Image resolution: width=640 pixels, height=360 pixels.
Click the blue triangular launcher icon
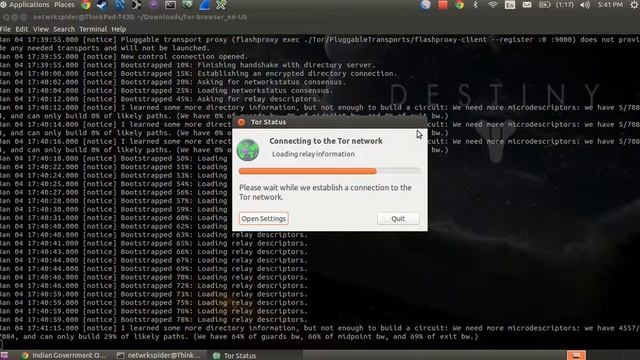pyautogui.click(x=204, y=5)
